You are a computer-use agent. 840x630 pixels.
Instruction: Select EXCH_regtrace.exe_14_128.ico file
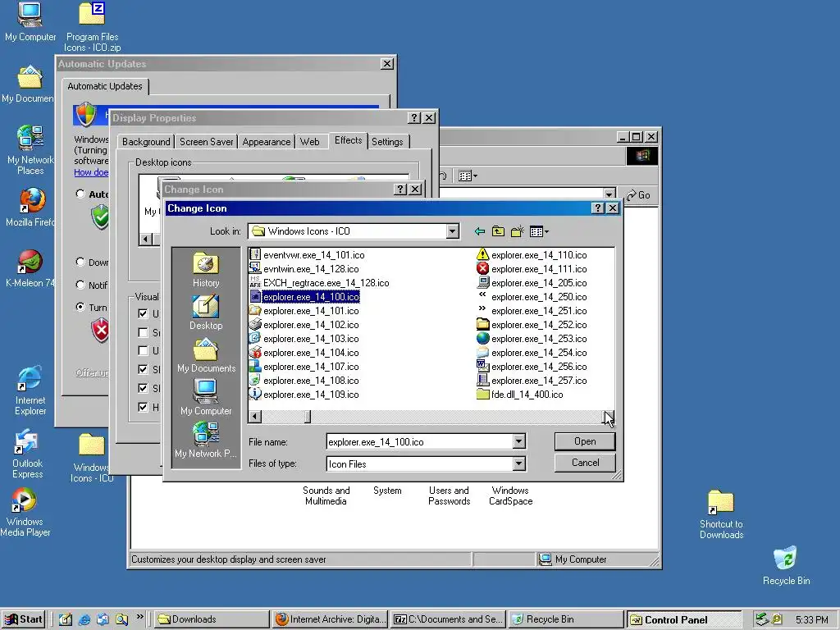[319, 283]
